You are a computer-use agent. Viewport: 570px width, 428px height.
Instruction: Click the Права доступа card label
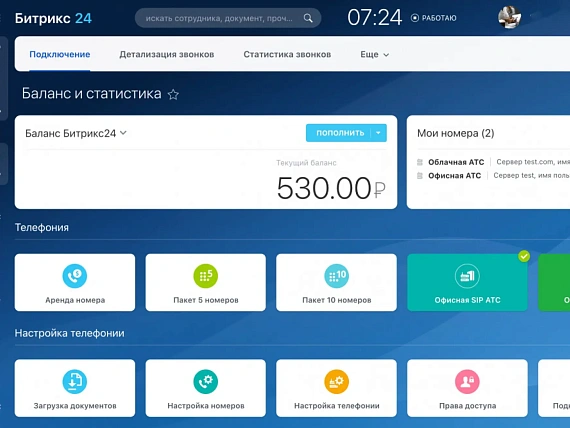(467, 406)
